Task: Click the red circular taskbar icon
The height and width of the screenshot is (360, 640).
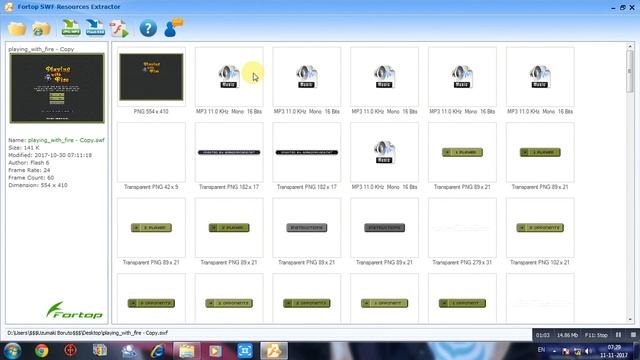Action: [x=70, y=350]
